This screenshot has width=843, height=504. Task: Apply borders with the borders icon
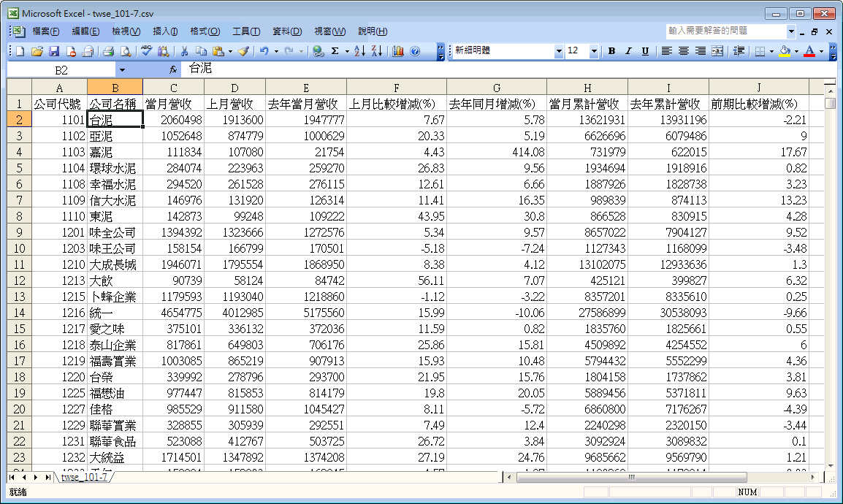(x=760, y=51)
